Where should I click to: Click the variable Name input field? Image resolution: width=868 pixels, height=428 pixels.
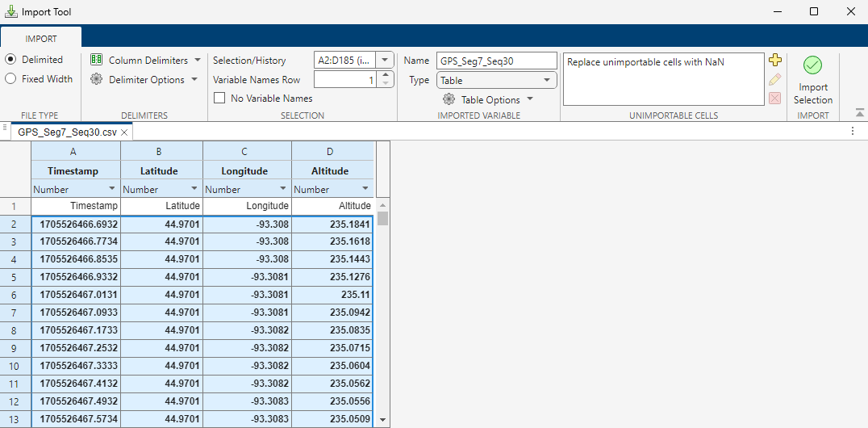click(496, 61)
